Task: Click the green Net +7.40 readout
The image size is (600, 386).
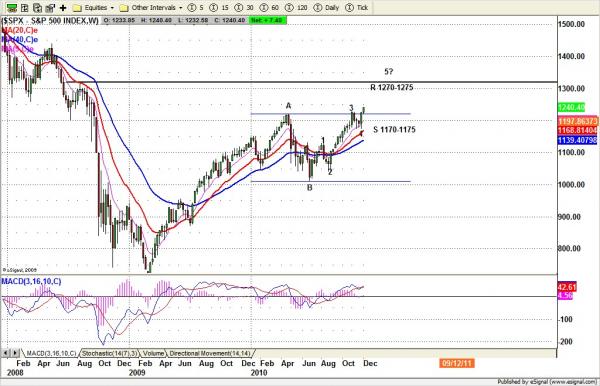Action: [x=267, y=20]
